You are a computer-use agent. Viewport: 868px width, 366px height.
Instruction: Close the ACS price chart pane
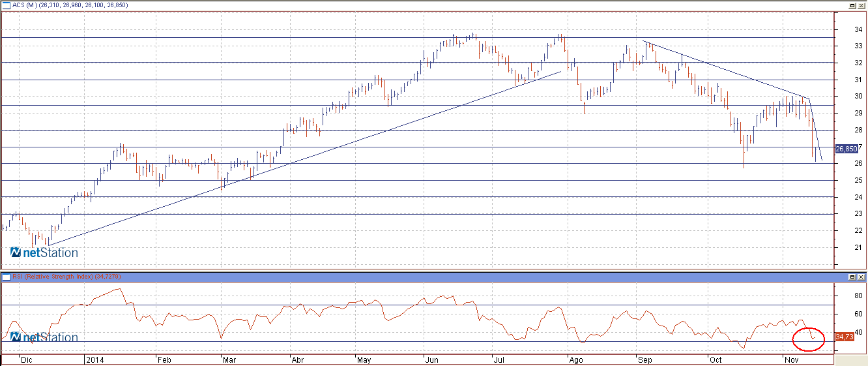(x=861, y=5)
